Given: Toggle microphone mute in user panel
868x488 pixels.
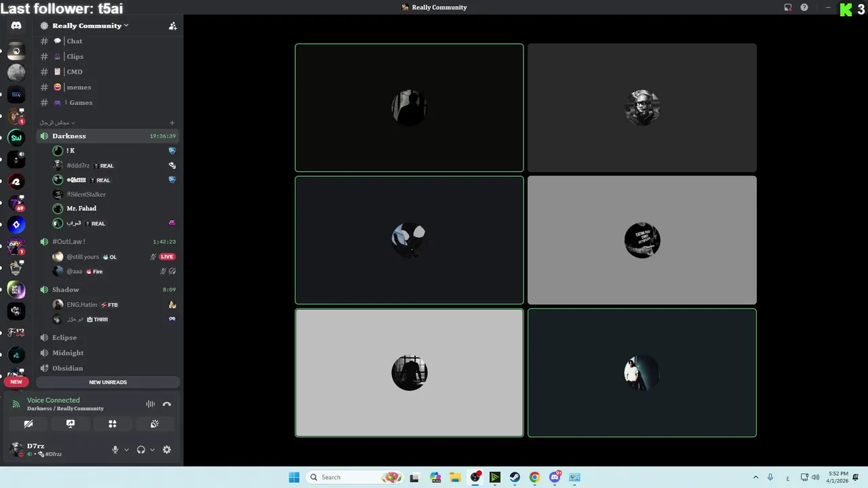Looking at the screenshot, I should coord(115,449).
